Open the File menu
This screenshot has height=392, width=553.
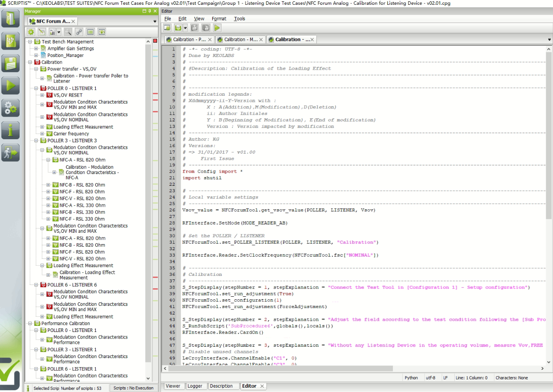point(168,19)
